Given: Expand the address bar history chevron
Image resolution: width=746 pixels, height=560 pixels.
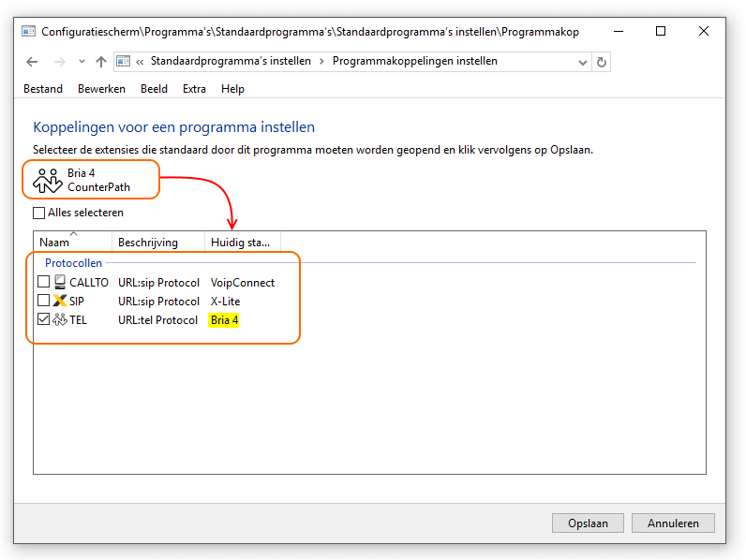Looking at the screenshot, I should (x=582, y=63).
